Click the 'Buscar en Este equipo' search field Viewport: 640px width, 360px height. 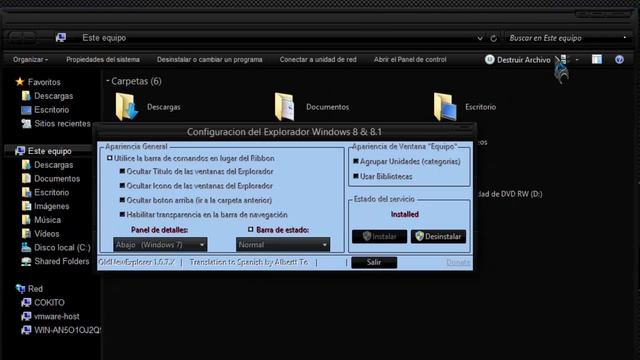coord(568,38)
